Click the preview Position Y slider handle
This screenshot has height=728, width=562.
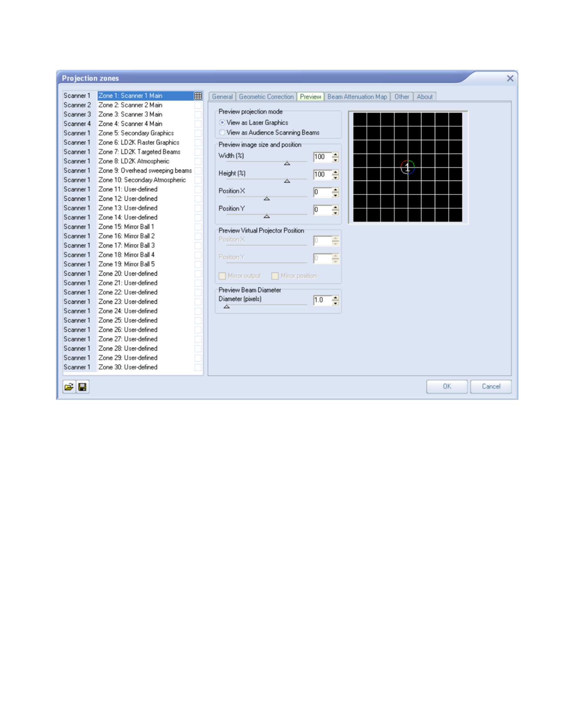(266, 216)
